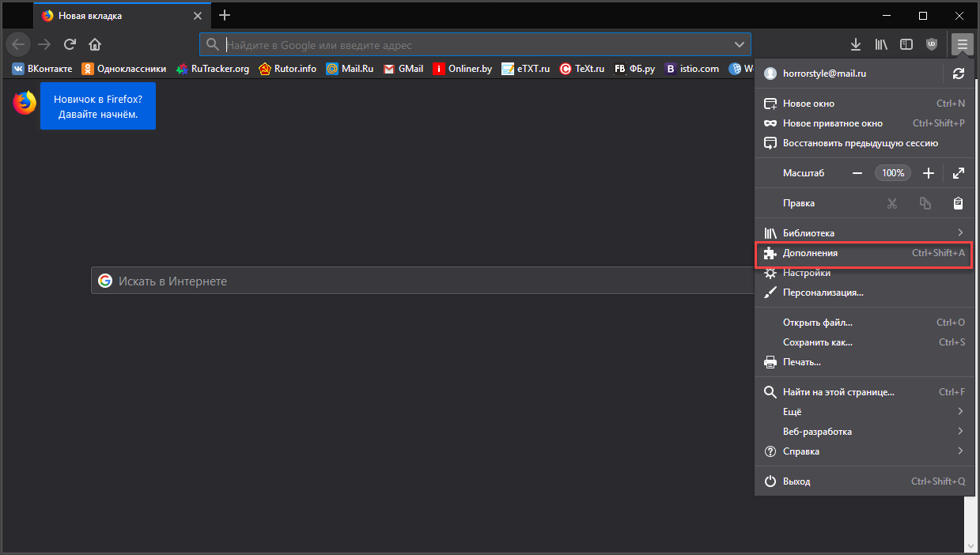Select the Новая вкладка tab
Screen dimensions: 980x555
pyautogui.click(x=121, y=15)
